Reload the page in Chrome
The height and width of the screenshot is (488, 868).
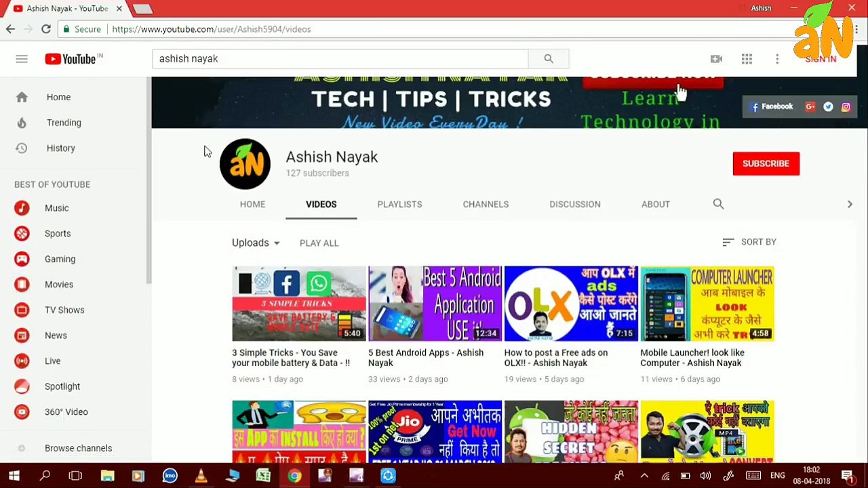click(45, 29)
